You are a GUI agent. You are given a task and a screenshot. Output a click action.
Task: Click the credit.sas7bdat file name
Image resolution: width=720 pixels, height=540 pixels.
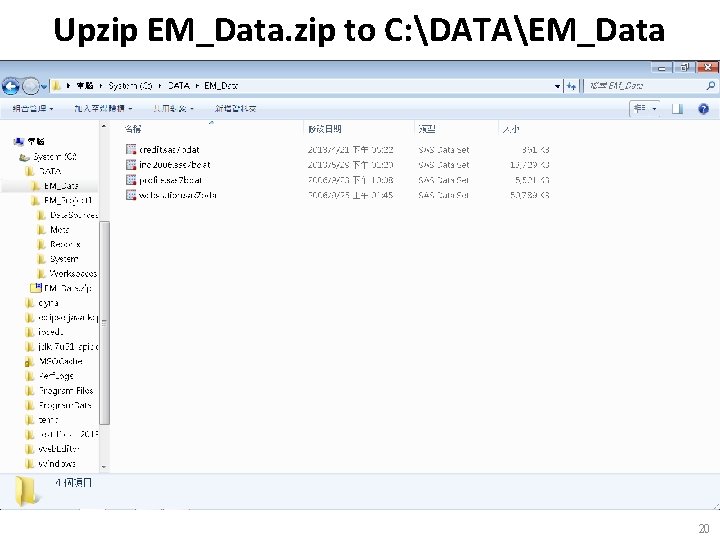(x=169, y=149)
